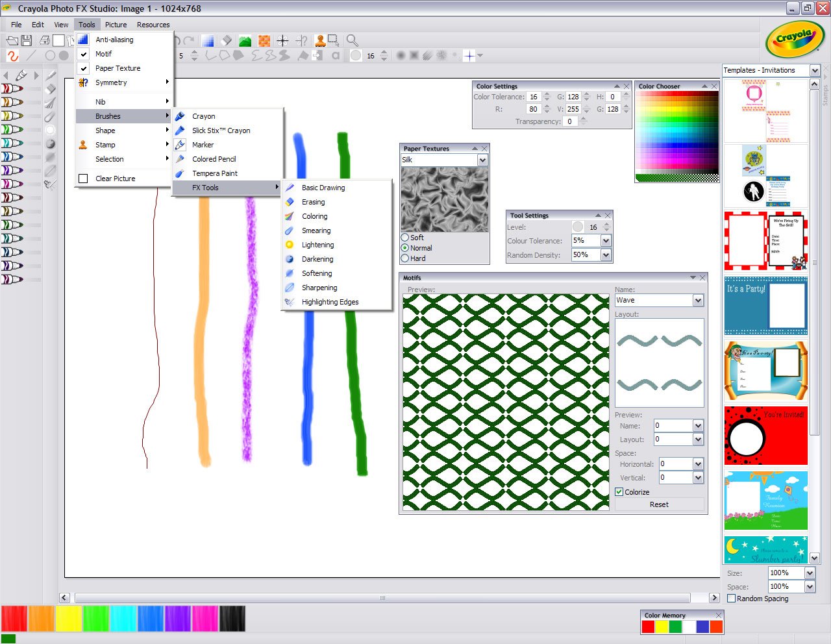Enable the Random Spacing checkbox
831x644 pixels.
pyautogui.click(x=732, y=599)
